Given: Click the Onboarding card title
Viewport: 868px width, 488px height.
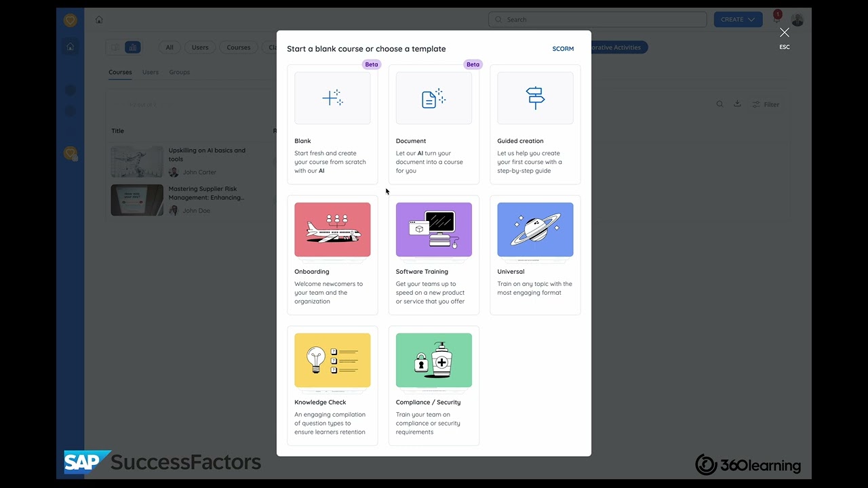Looking at the screenshot, I should point(312,272).
